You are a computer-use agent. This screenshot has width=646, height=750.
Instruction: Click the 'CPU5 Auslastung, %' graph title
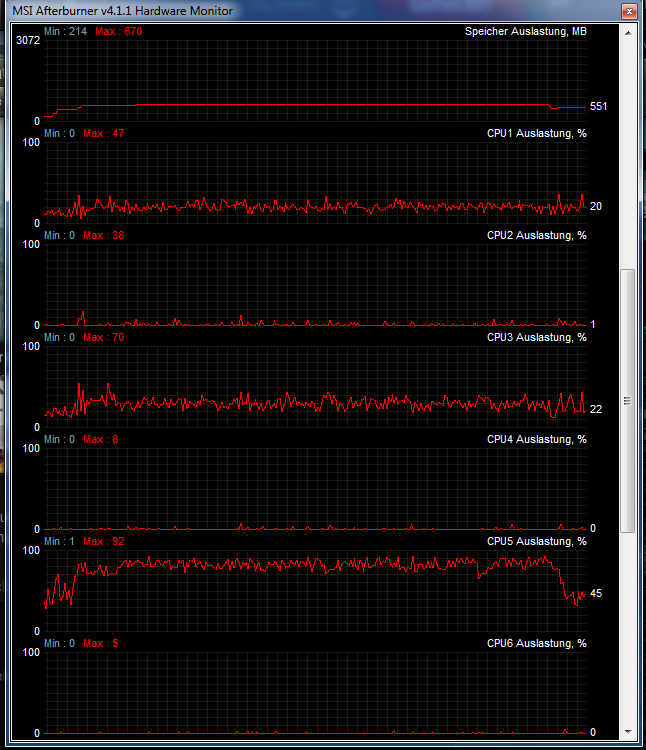click(537, 541)
